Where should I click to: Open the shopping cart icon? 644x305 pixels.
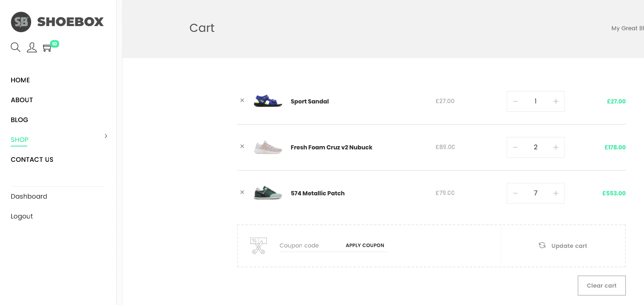click(47, 48)
